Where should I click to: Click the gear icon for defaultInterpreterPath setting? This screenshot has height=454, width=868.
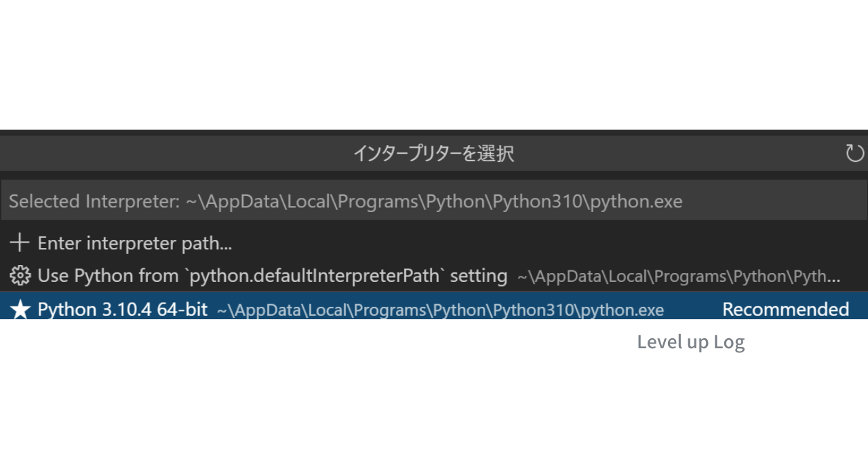pyautogui.click(x=20, y=275)
